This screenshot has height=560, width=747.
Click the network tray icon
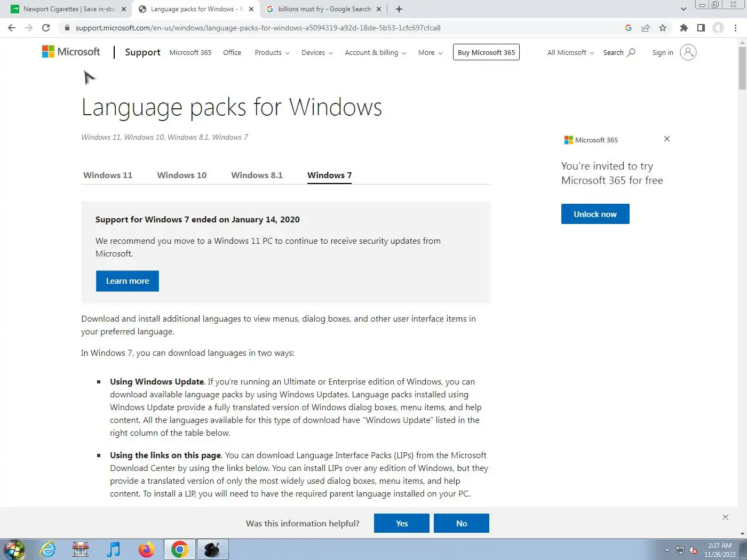point(680,550)
